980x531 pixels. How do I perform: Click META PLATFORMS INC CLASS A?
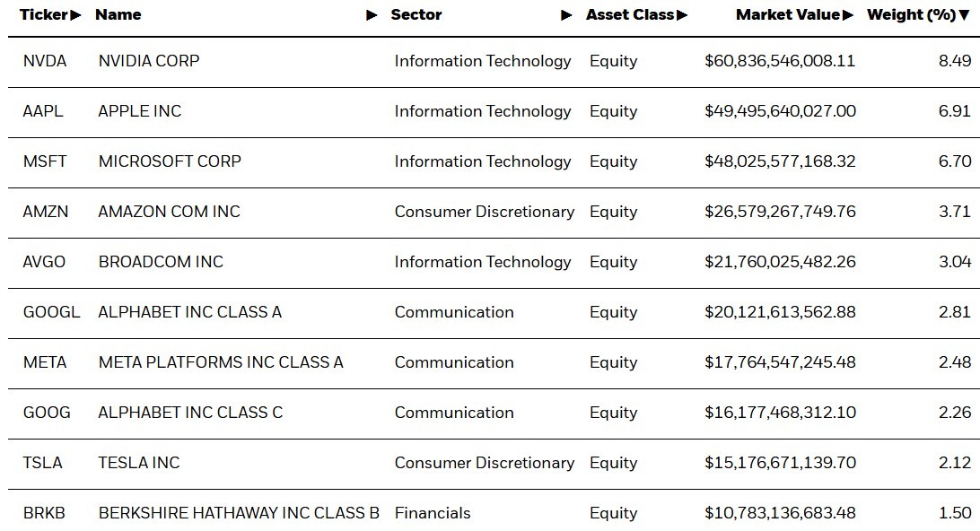(x=221, y=362)
